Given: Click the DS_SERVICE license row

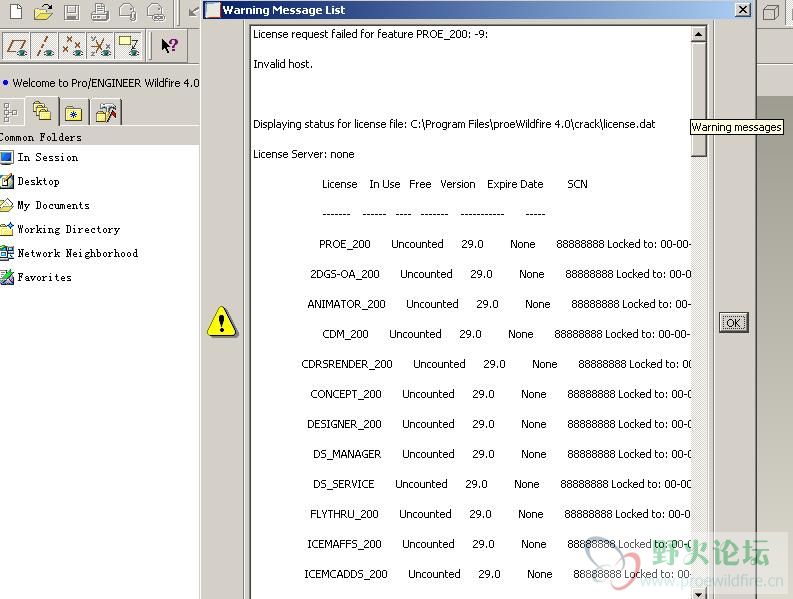Looking at the screenshot, I should coord(502,484).
